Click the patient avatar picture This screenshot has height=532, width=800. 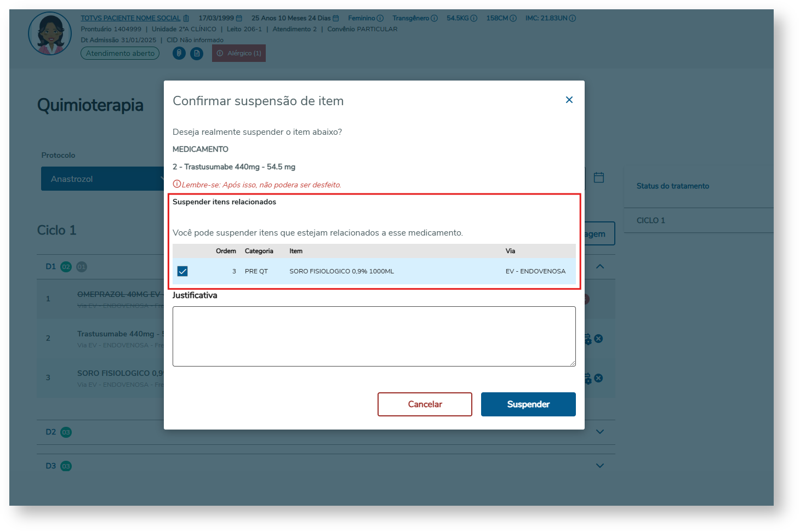click(50, 33)
